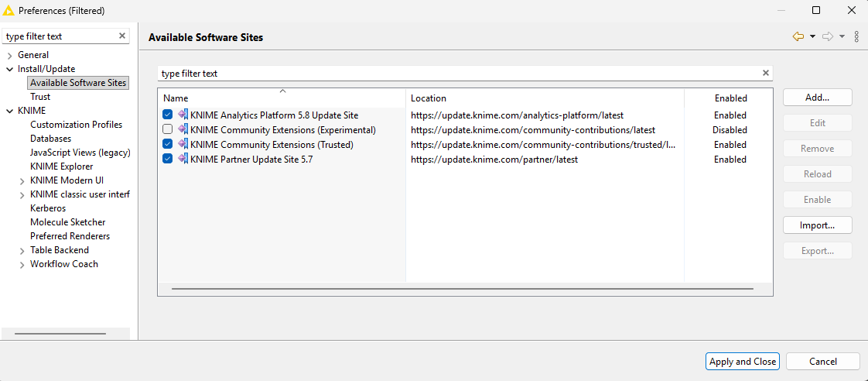Click the Export... button
The width and height of the screenshot is (868, 381).
(817, 251)
